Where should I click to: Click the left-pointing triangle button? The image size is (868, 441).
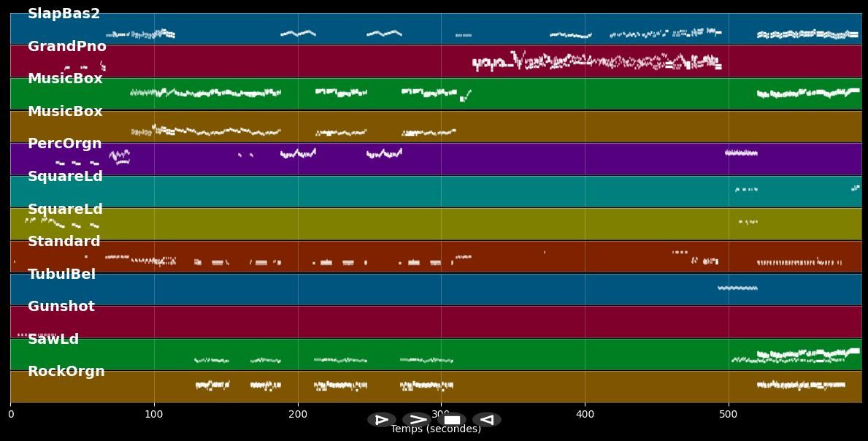[486, 420]
